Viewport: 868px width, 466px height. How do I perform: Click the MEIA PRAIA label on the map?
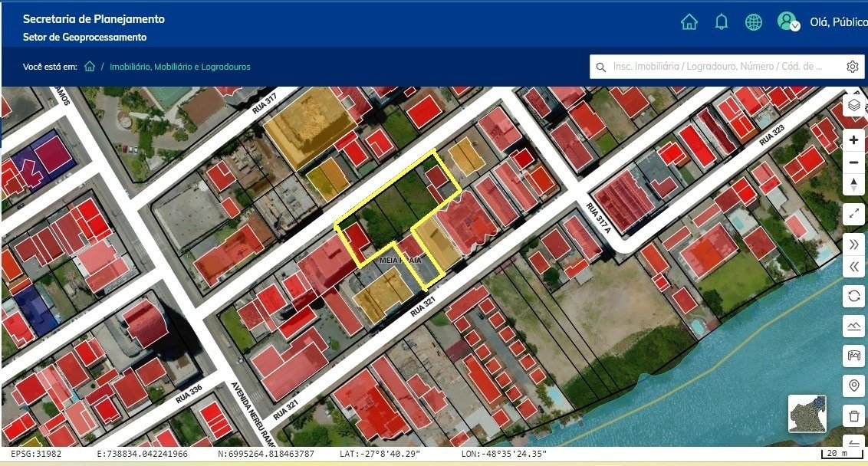[x=401, y=260]
